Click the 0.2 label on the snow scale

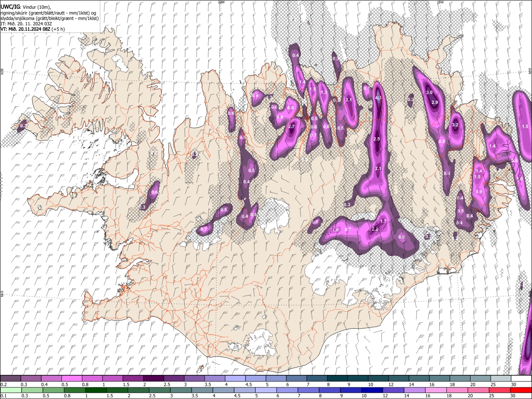pyautogui.click(x=4, y=384)
